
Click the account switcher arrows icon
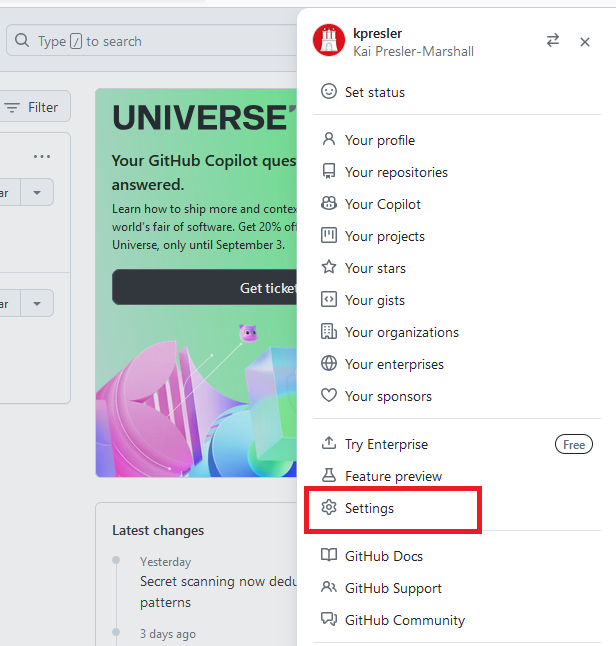(553, 41)
